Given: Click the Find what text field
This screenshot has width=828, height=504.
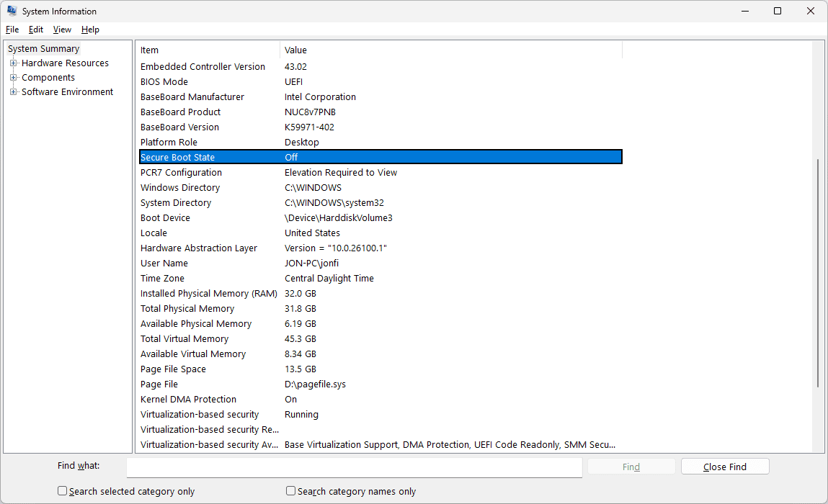Looking at the screenshot, I should pos(354,467).
